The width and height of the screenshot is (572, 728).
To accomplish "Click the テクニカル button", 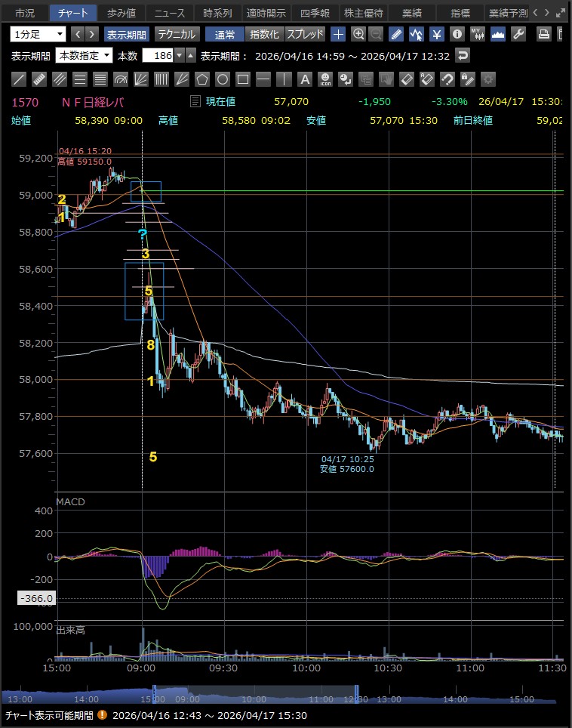I will (177, 34).
